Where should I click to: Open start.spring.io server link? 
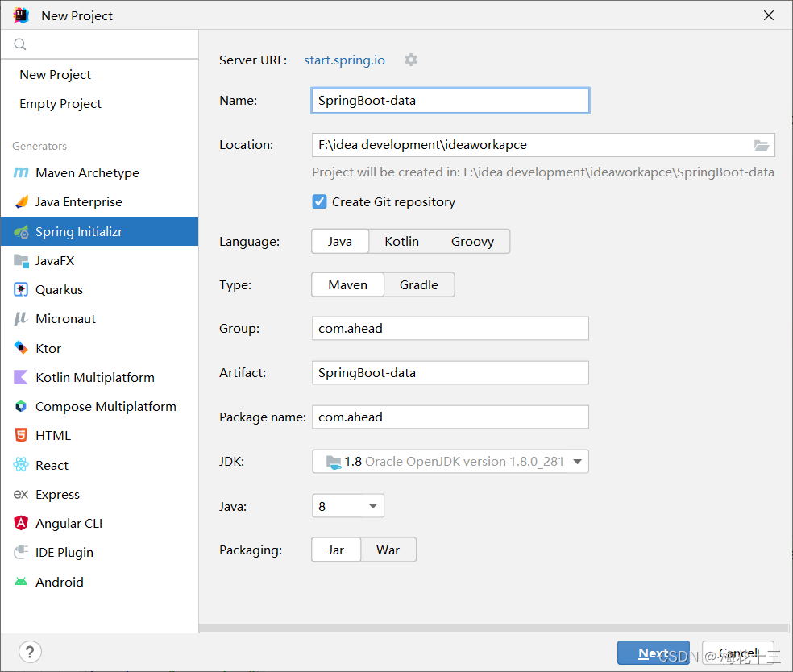coord(344,60)
